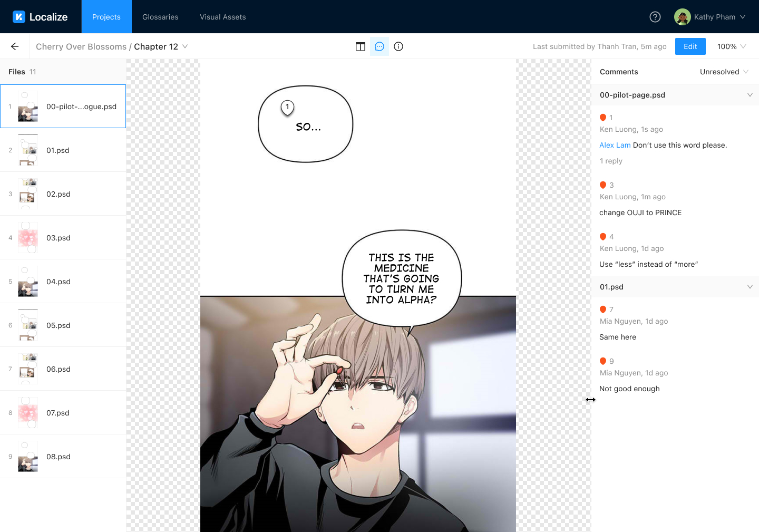Image resolution: width=759 pixels, height=532 pixels.
Task: Click the Localize logo icon
Action: click(19, 17)
